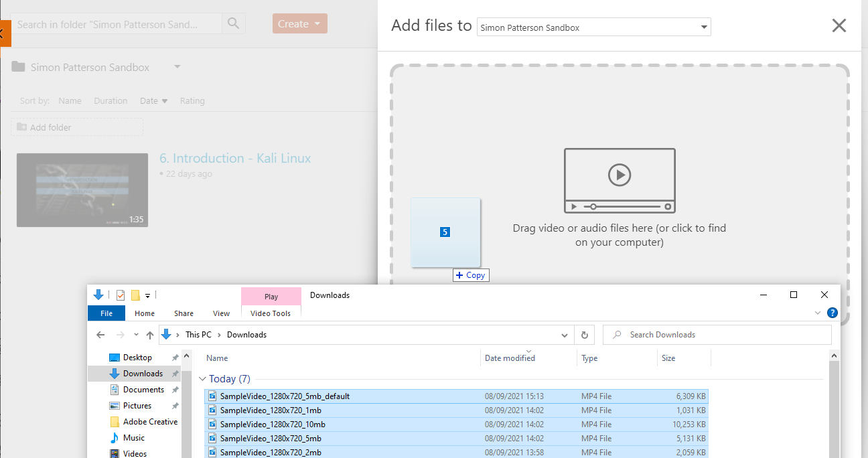Open Explorer help via the blue question mark
The width and height of the screenshot is (868, 458).
pos(833,313)
